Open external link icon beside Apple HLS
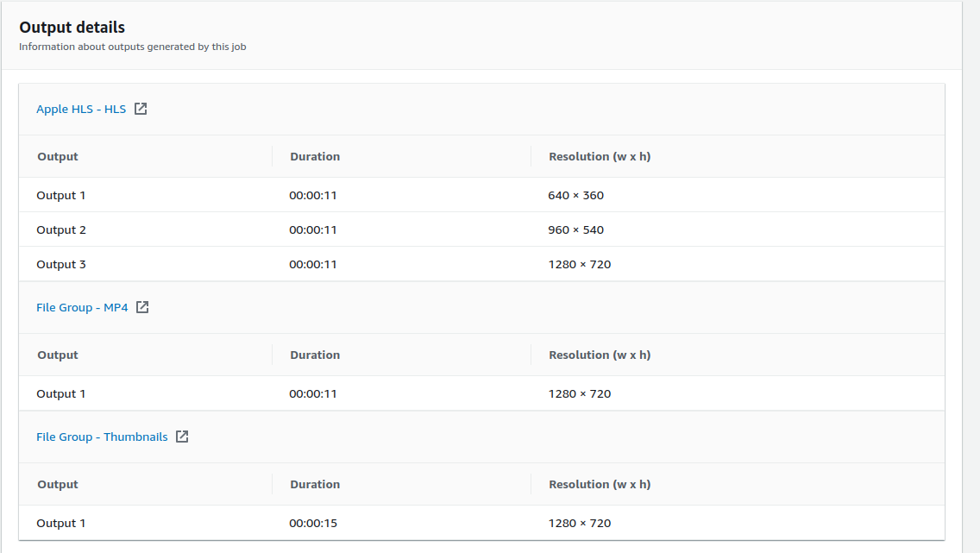The height and width of the screenshot is (553, 980). 141,109
